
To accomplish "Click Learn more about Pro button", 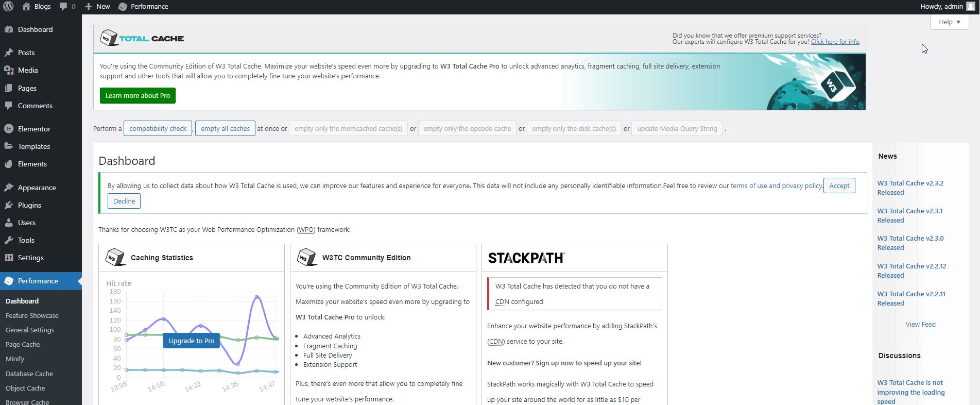I will pyautogui.click(x=137, y=95).
